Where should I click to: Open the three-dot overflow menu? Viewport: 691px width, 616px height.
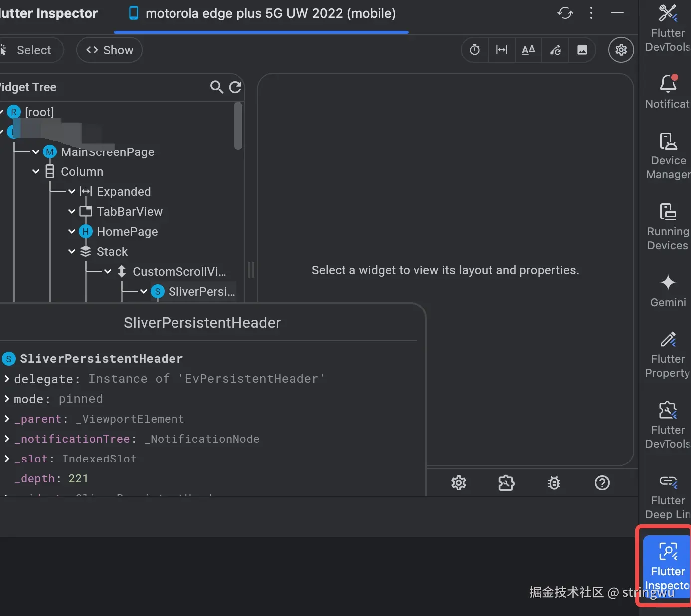tap(591, 13)
